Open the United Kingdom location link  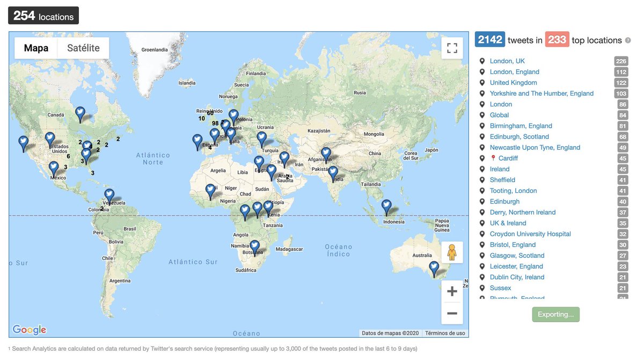(x=513, y=83)
